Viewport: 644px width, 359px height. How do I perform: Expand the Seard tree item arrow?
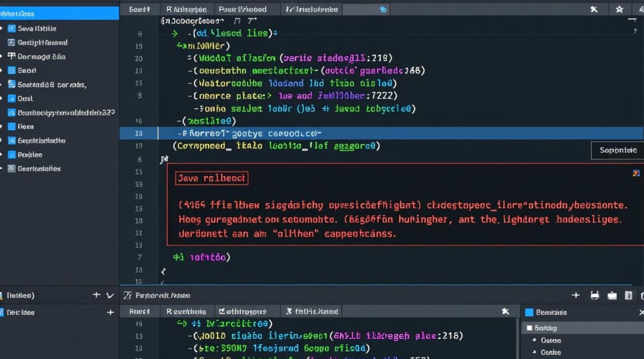click(x=2, y=70)
